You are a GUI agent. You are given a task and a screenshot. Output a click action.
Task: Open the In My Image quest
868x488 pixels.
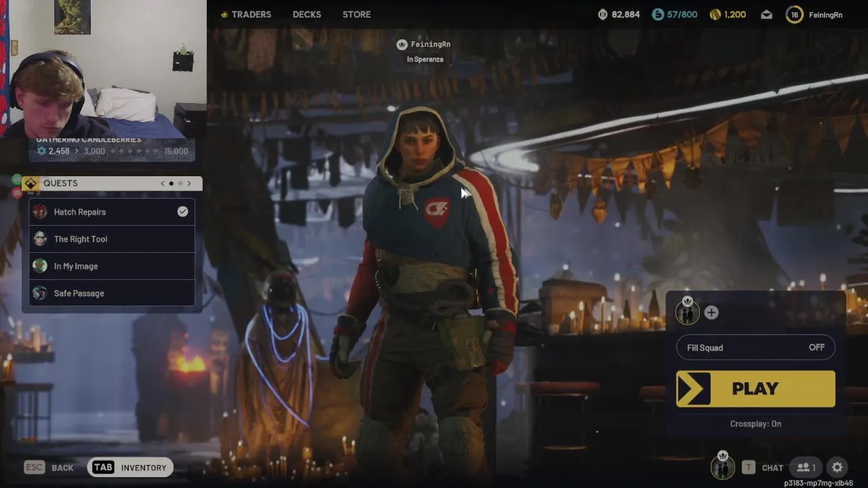pyautogui.click(x=112, y=266)
